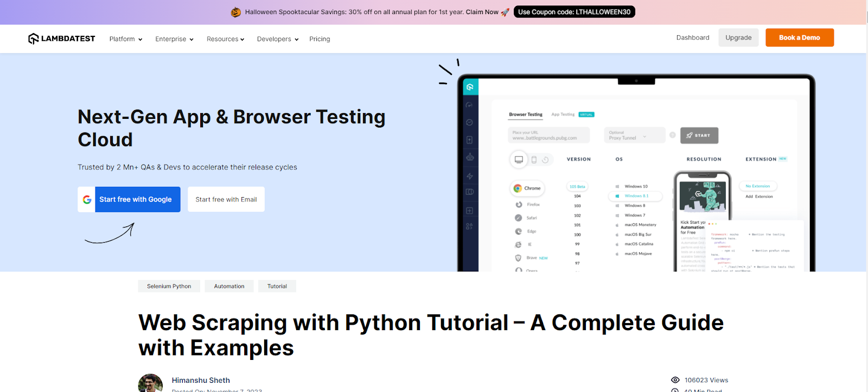Click the Upgrade button
Screen dimensions: 868x392
[x=738, y=37]
